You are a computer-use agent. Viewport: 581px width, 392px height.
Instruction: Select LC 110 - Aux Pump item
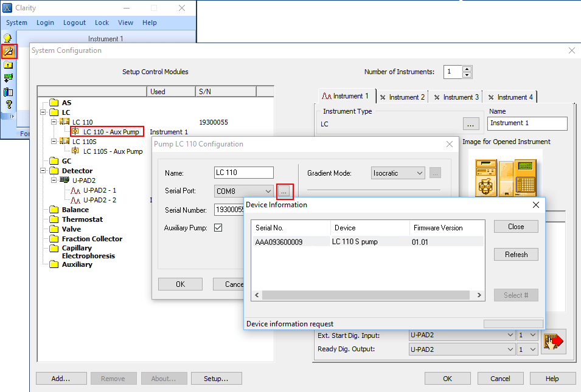tap(106, 132)
